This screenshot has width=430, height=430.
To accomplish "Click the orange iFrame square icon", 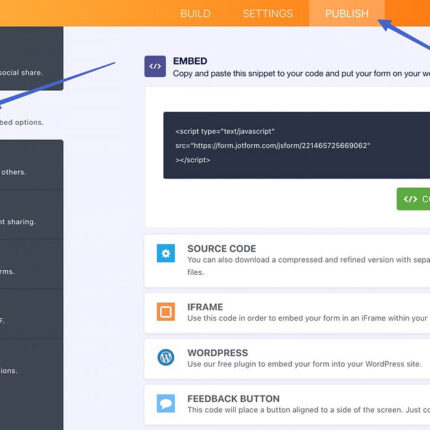I will [166, 312].
